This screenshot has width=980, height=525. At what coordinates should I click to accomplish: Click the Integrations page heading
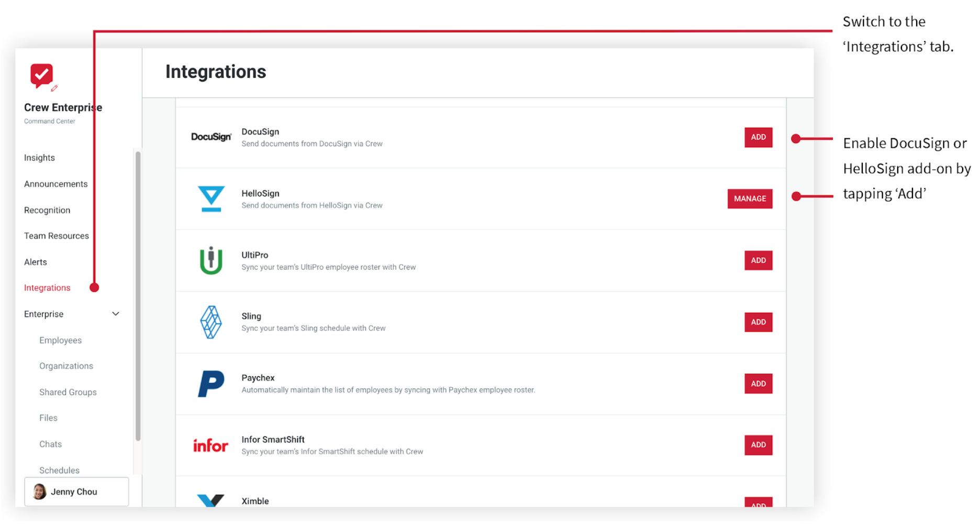point(216,72)
